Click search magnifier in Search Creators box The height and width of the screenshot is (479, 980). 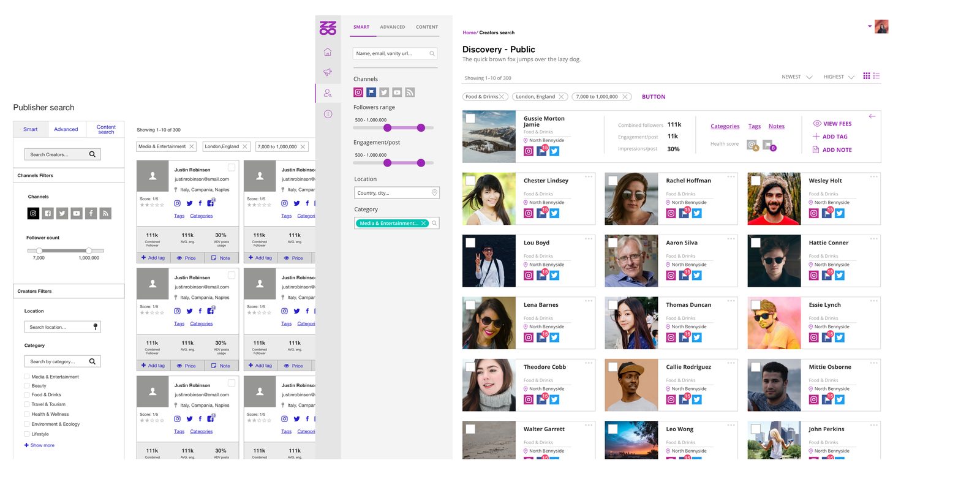point(92,154)
